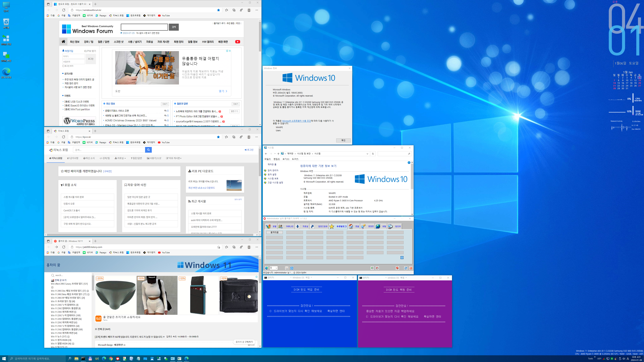Open the WordPress banner thumbnail

(79, 121)
